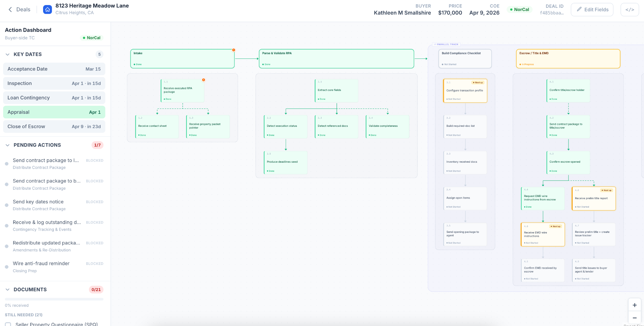The width and height of the screenshot is (644, 326).
Task: Click the notification badge on the Intake node
Action: click(233, 50)
